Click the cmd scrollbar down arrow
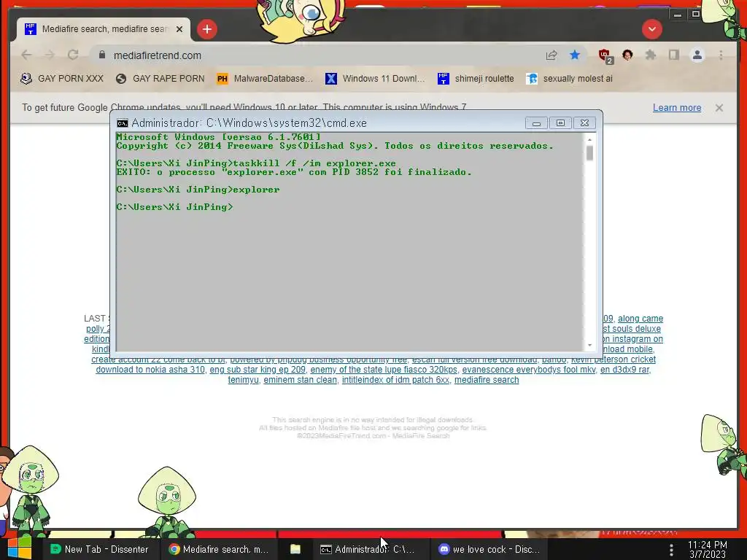This screenshot has height=560, width=747. pyautogui.click(x=589, y=345)
